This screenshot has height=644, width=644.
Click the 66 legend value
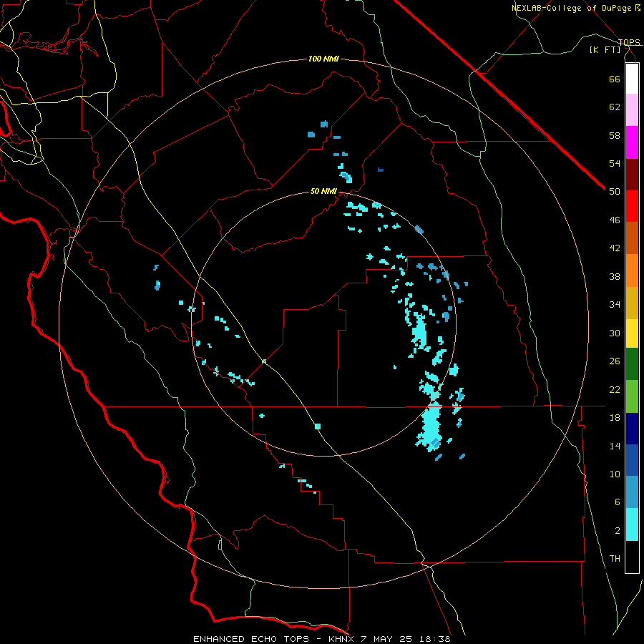point(615,79)
